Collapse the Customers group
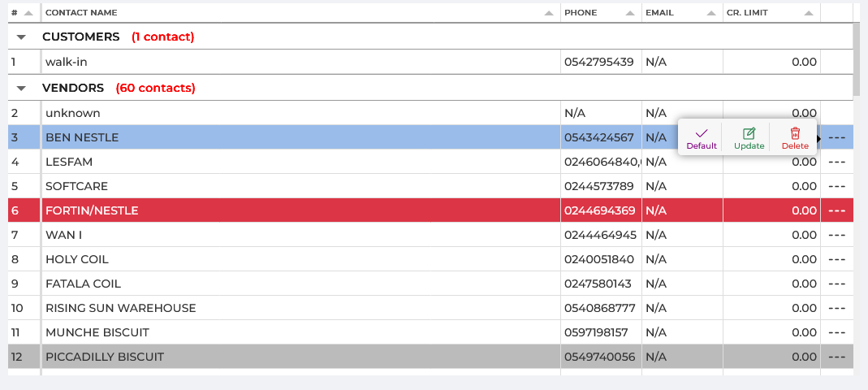The image size is (868, 390). coord(22,37)
